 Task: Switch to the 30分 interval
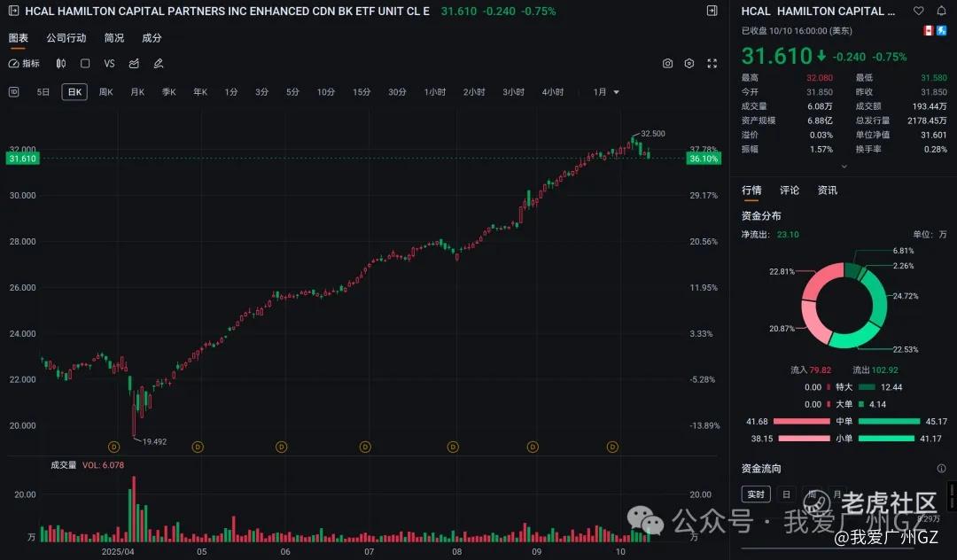click(x=397, y=92)
